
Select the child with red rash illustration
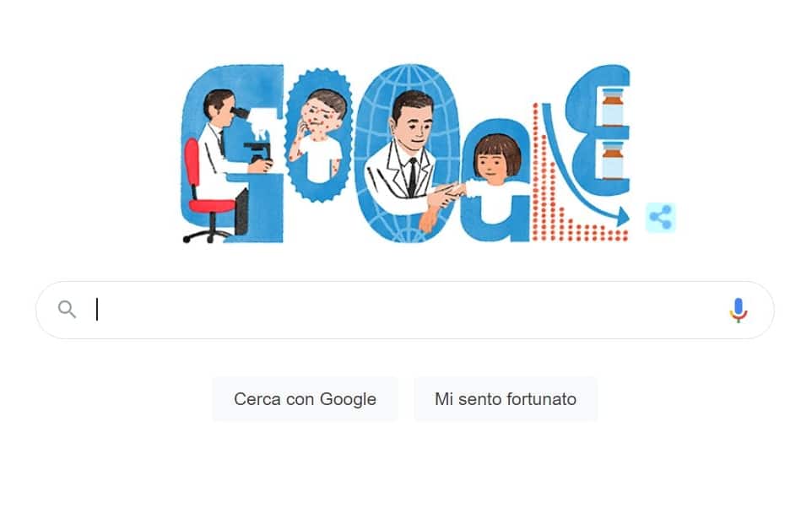tap(318, 136)
